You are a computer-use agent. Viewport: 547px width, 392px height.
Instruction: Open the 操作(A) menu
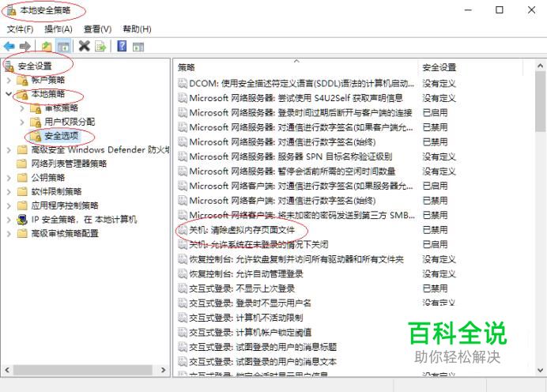58,29
